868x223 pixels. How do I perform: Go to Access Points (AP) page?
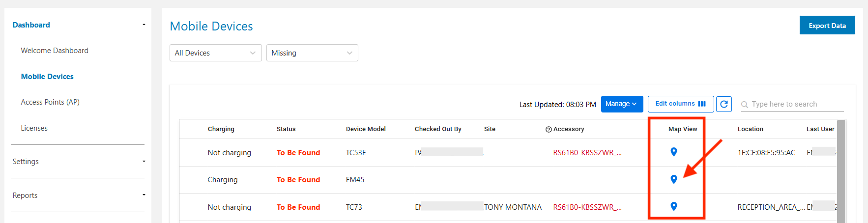(x=50, y=102)
